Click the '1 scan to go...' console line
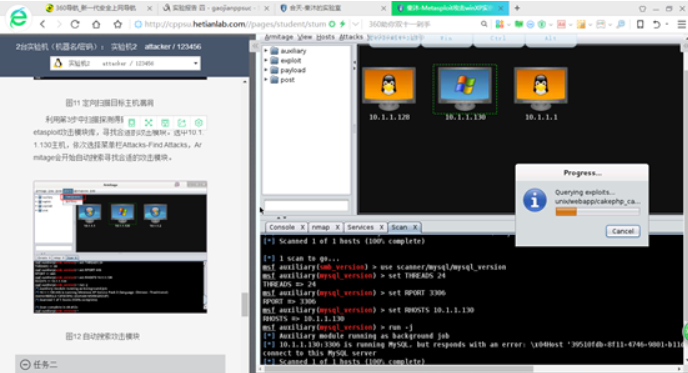Viewport: 688px width, 373px height. 302,258
